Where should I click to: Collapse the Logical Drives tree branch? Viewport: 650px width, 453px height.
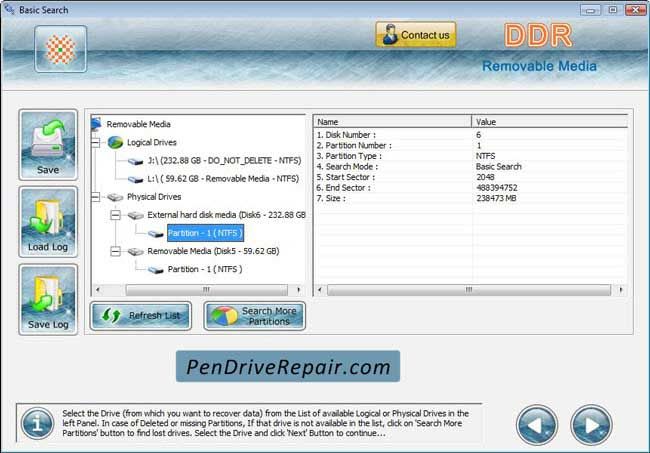[x=96, y=143]
